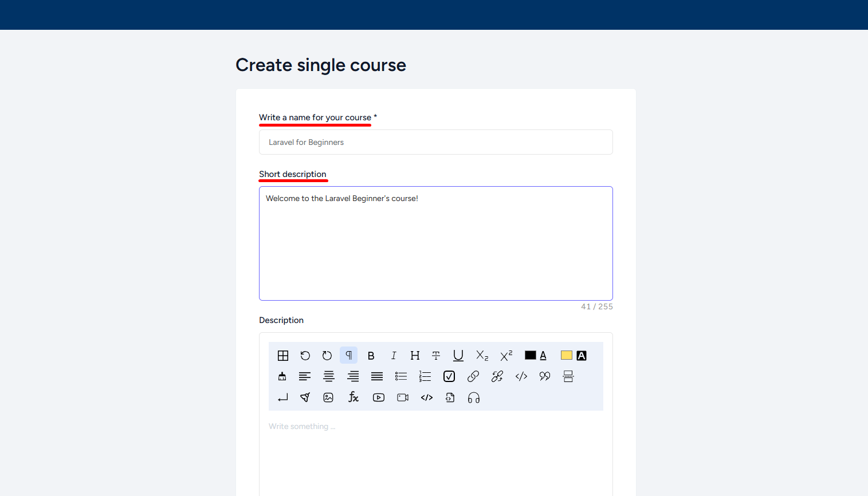The width and height of the screenshot is (868, 496).
Task: Insert an image into the description
Action: tap(328, 397)
